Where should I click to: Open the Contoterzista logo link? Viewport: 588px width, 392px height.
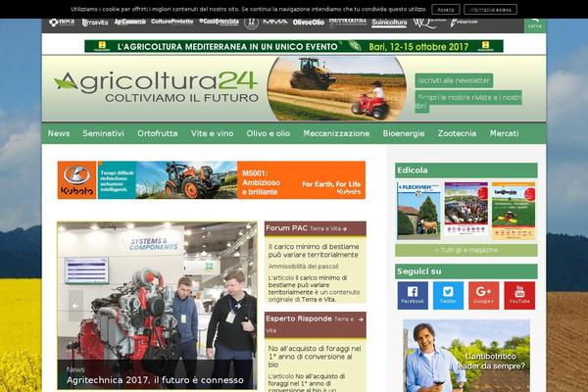(219, 22)
